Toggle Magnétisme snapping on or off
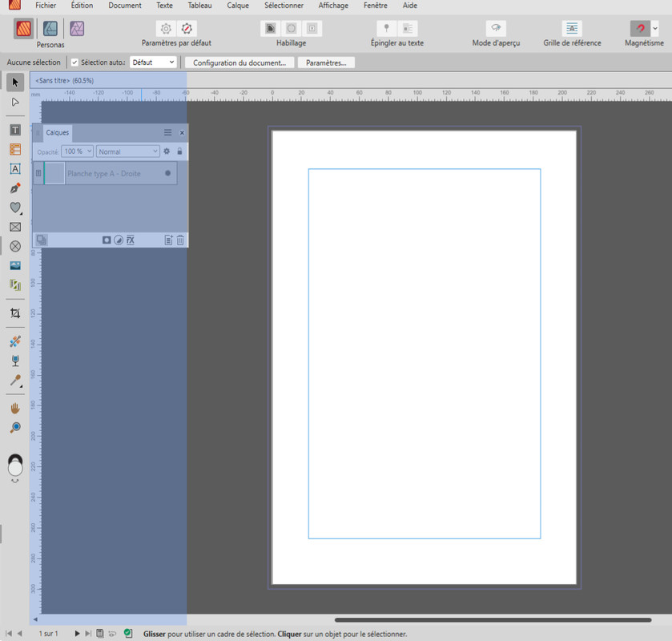 [640, 28]
